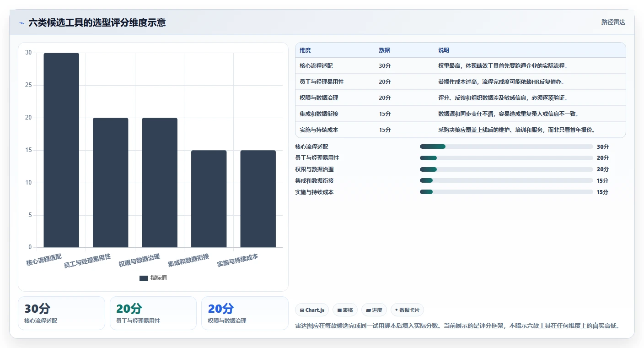Click the 员工与经理易用性 progress bar
644x348 pixels.
[506, 158]
